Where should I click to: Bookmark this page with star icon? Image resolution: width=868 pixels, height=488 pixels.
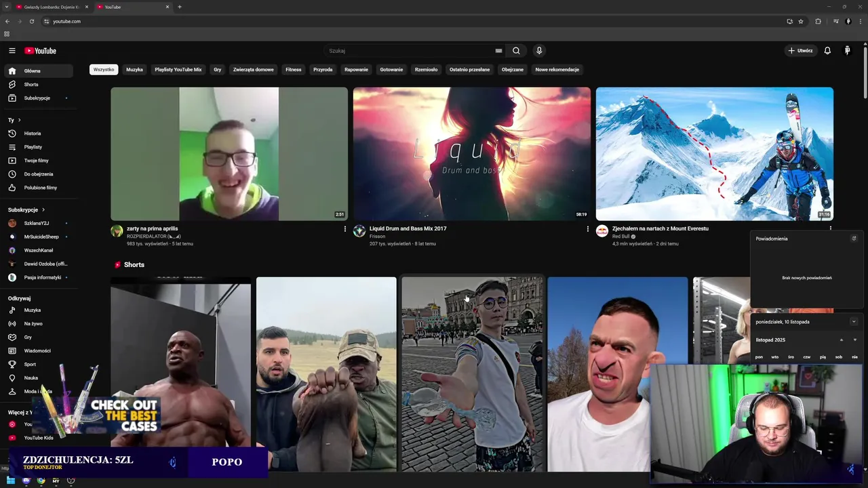[x=801, y=21]
